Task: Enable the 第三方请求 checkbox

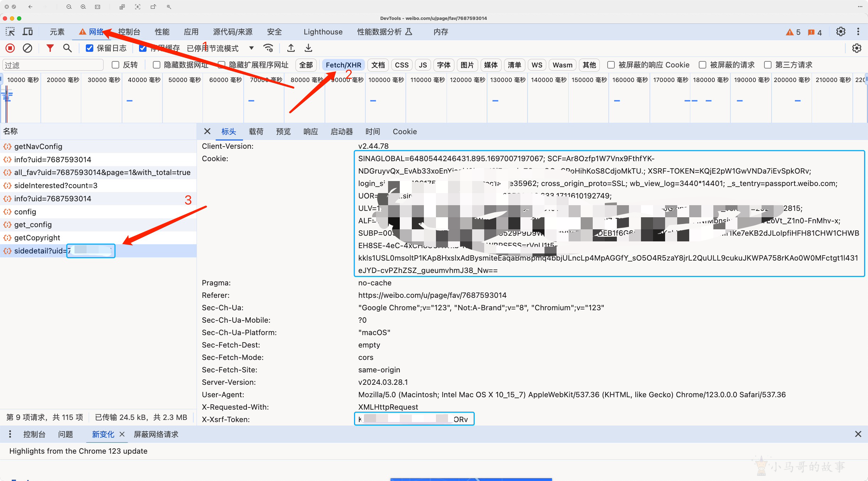Action: click(x=768, y=65)
